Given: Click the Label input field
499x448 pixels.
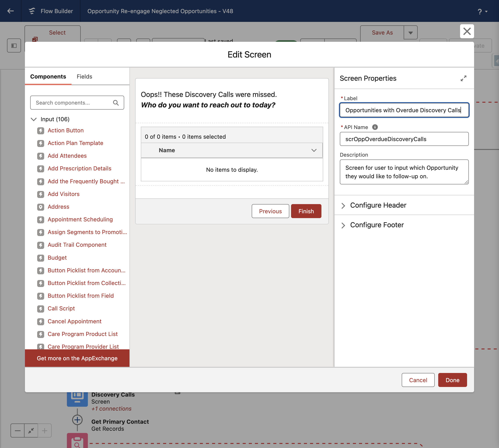Looking at the screenshot, I should click(x=404, y=110).
